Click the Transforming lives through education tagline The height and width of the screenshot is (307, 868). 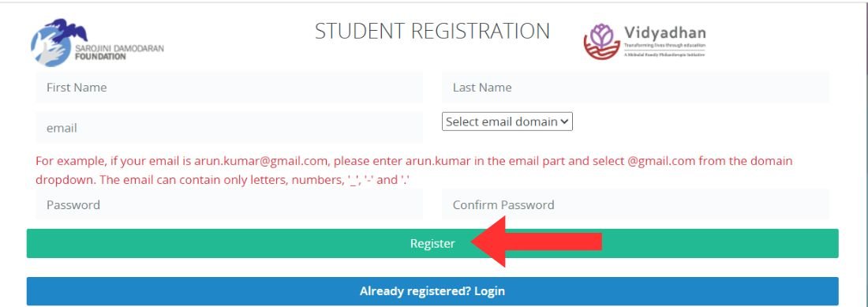[x=665, y=44]
